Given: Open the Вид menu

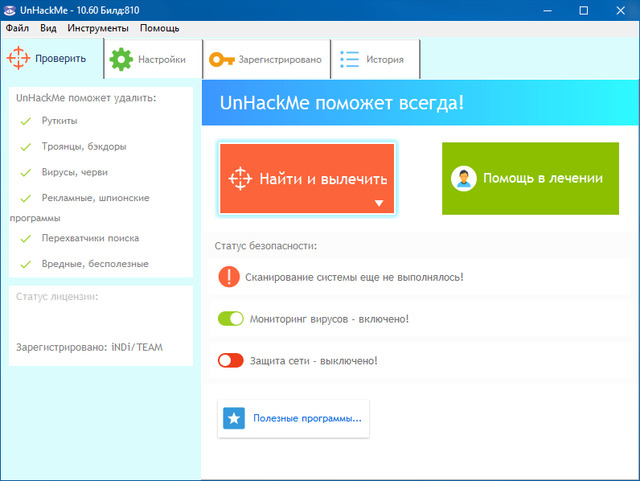Looking at the screenshot, I should pyautogui.click(x=48, y=28).
